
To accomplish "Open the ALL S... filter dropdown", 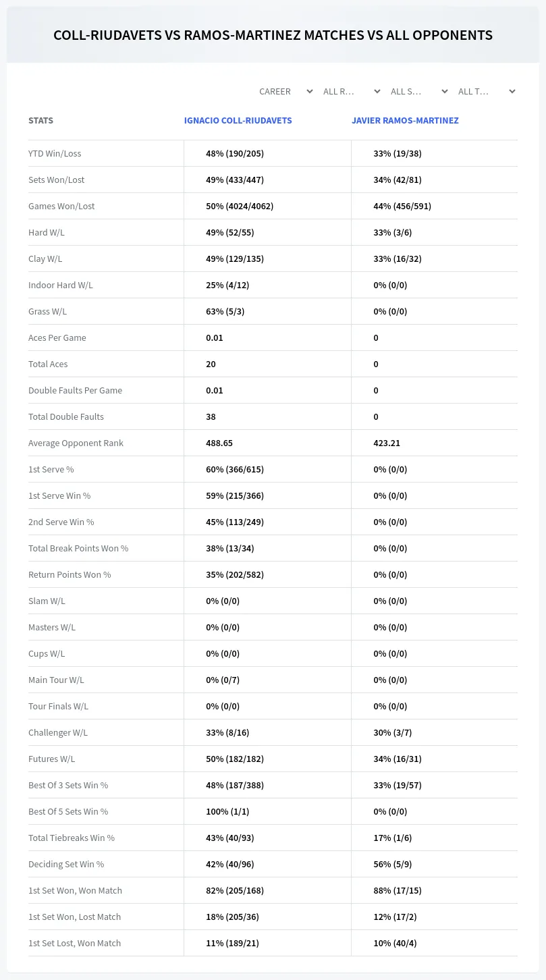I will point(419,91).
